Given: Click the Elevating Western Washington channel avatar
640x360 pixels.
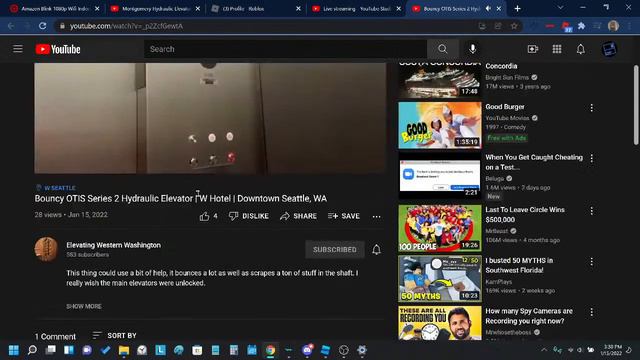Looking at the screenshot, I should 46,249.
